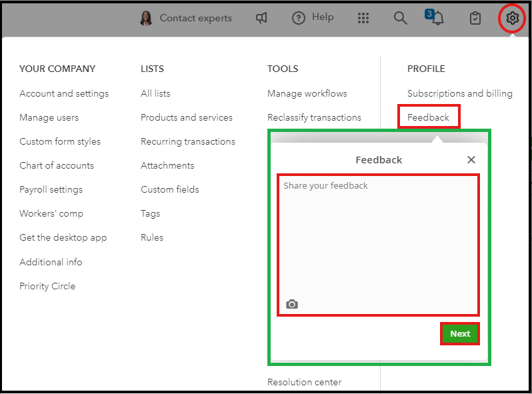The height and width of the screenshot is (394, 532).
Task: Open Custom form styles
Action: [x=60, y=141]
